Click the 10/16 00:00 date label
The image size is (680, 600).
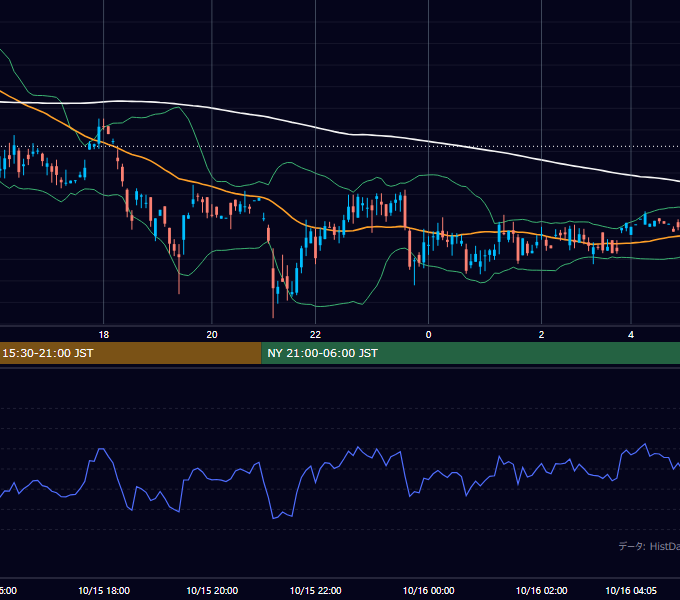pos(428,590)
